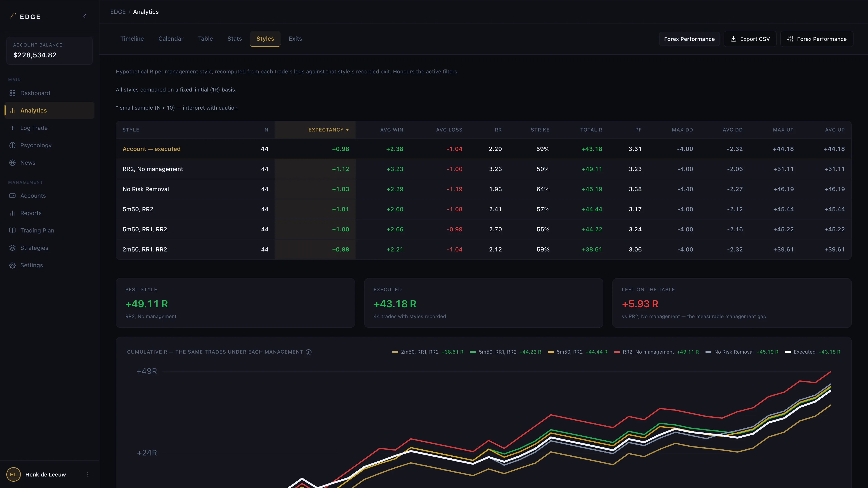Screen dimensions: 868x488
Task: Sort by the AVG WIN column header
Action: tap(392, 130)
